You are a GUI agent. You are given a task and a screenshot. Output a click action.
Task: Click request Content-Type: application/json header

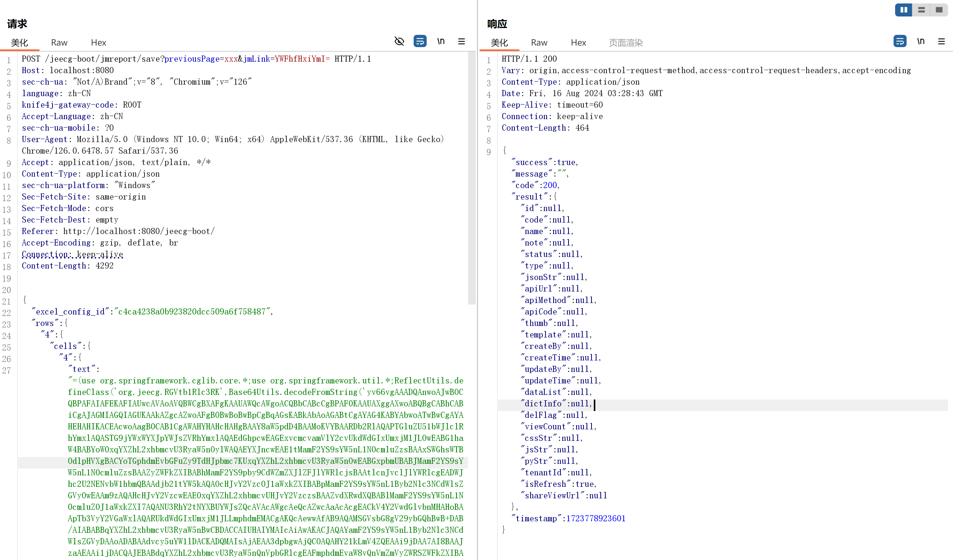[91, 174]
